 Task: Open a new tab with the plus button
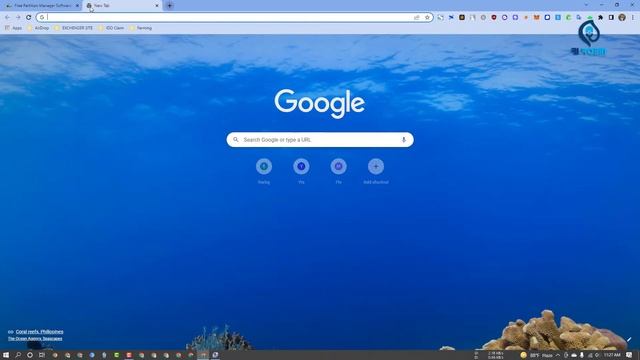(169, 6)
